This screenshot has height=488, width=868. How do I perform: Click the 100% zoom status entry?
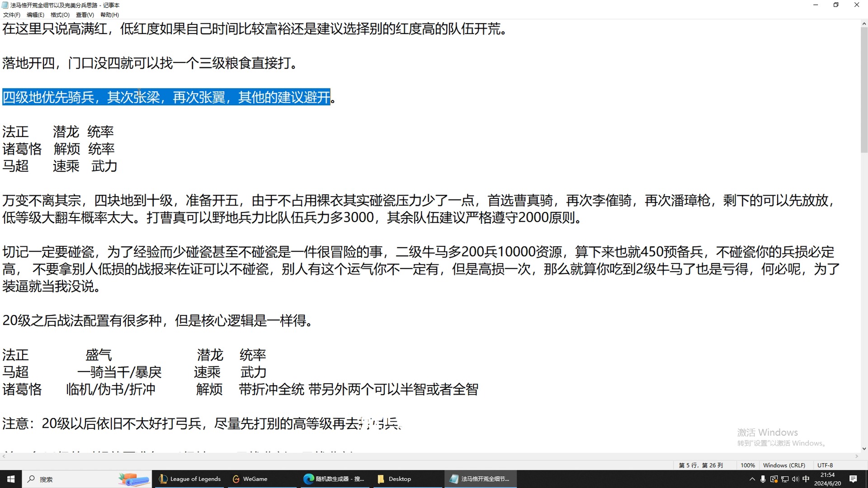point(748,465)
